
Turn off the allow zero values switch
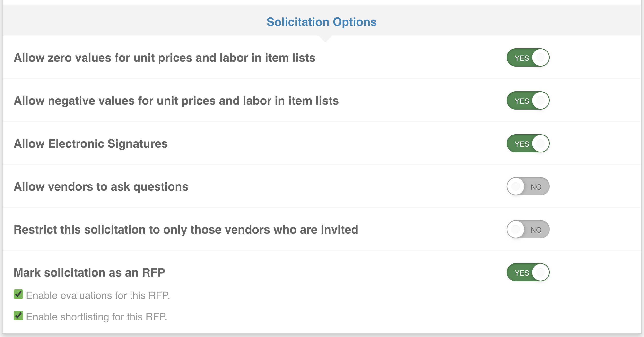(x=528, y=58)
